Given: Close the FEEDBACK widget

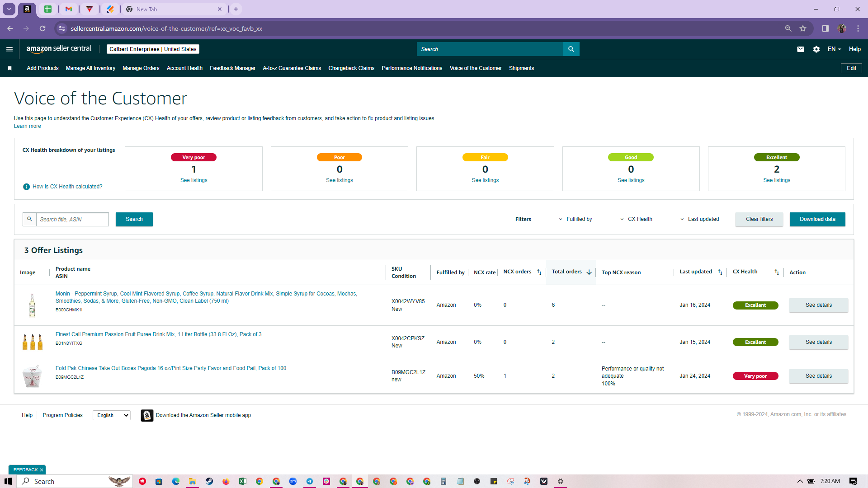Looking at the screenshot, I should 42,470.
